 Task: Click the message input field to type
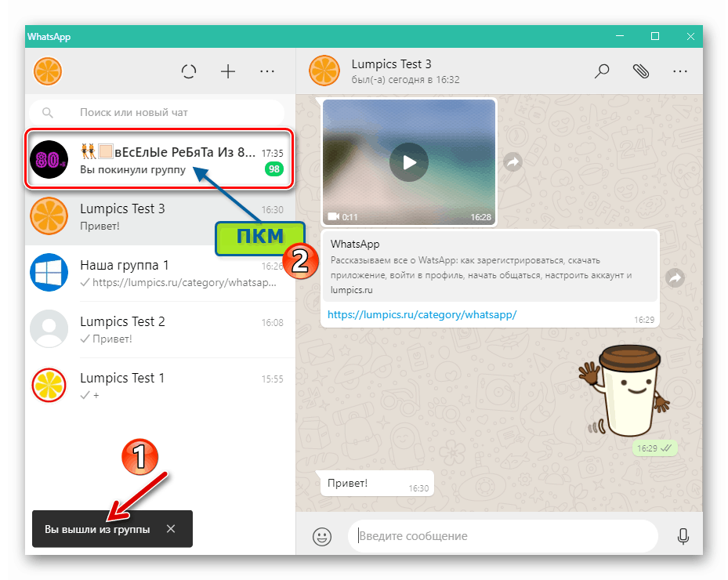pyautogui.click(x=502, y=536)
